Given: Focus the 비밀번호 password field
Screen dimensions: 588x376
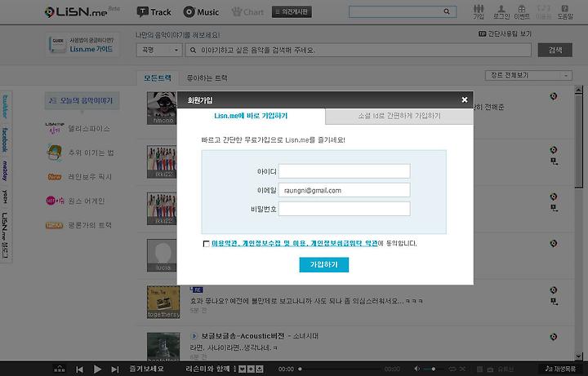Looking at the screenshot, I should coord(345,209).
